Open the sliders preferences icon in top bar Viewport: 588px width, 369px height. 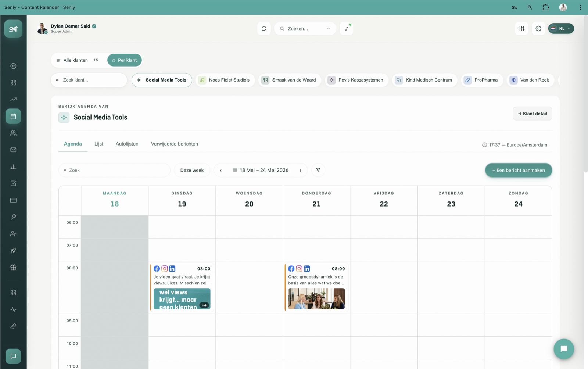pos(521,29)
